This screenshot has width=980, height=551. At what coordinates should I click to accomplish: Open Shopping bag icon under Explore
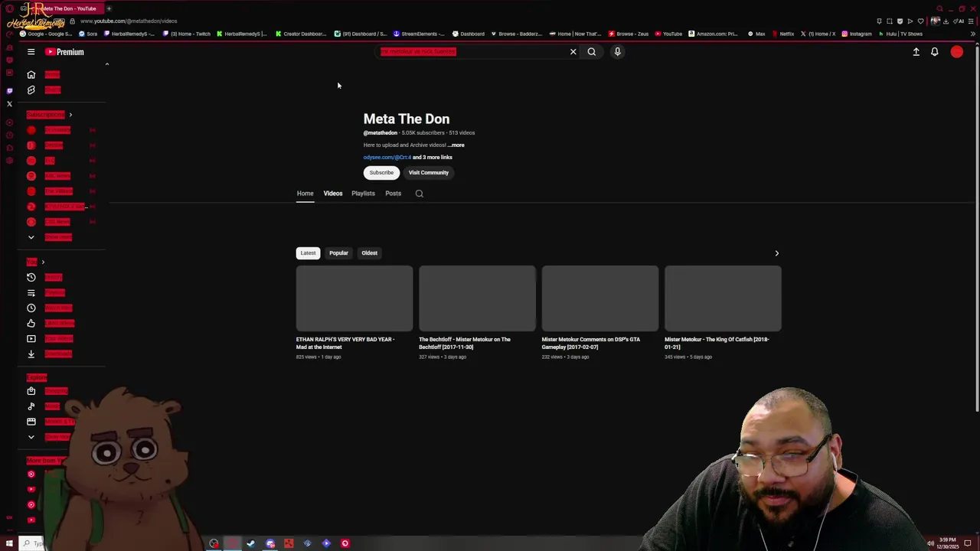tap(31, 391)
